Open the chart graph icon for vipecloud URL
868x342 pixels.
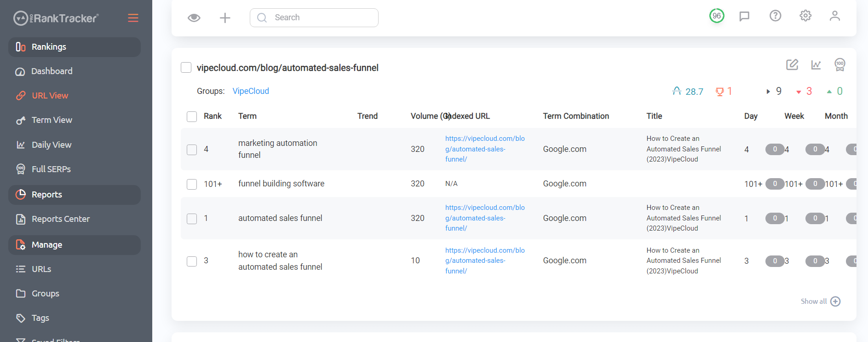[816, 64]
